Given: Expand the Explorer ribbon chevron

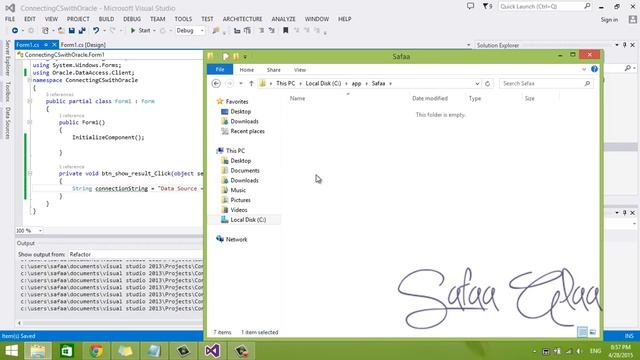Looking at the screenshot, I should click(584, 69).
